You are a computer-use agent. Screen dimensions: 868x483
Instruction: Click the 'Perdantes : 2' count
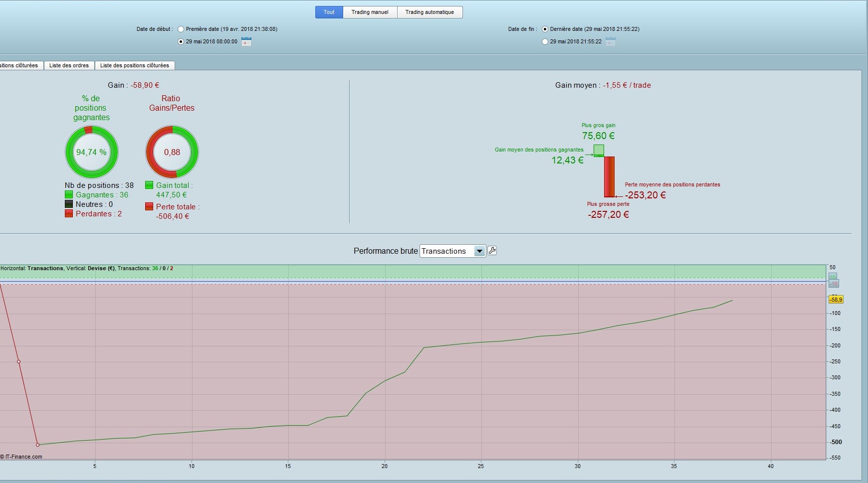click(x=99, y=214)
